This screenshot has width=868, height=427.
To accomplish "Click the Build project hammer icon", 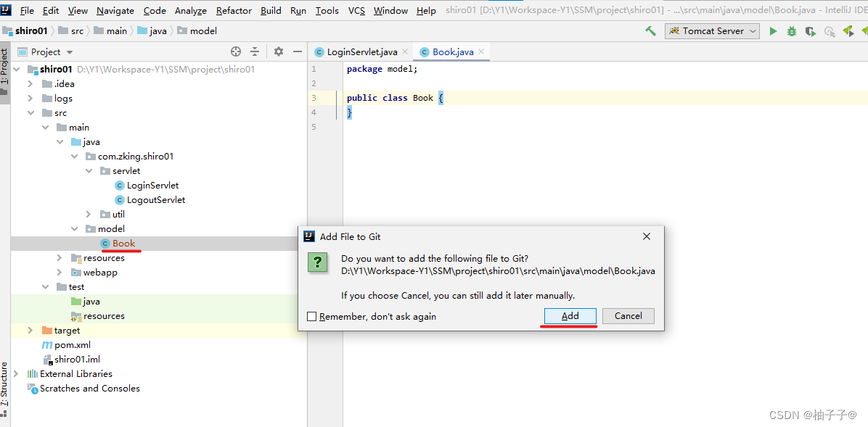I will [650, 31].
